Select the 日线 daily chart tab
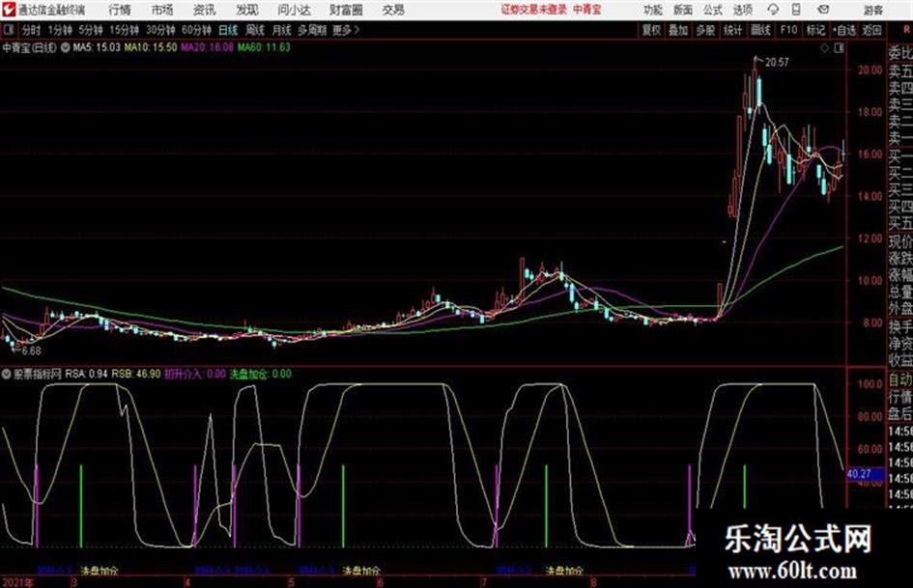 pos(228,30)
